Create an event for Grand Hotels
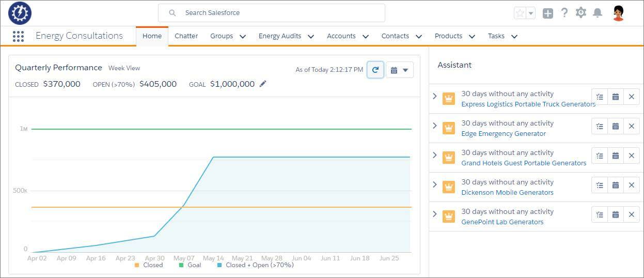Image resolution: width=644 pixels, height=278 pixels. tap(616, 156)
